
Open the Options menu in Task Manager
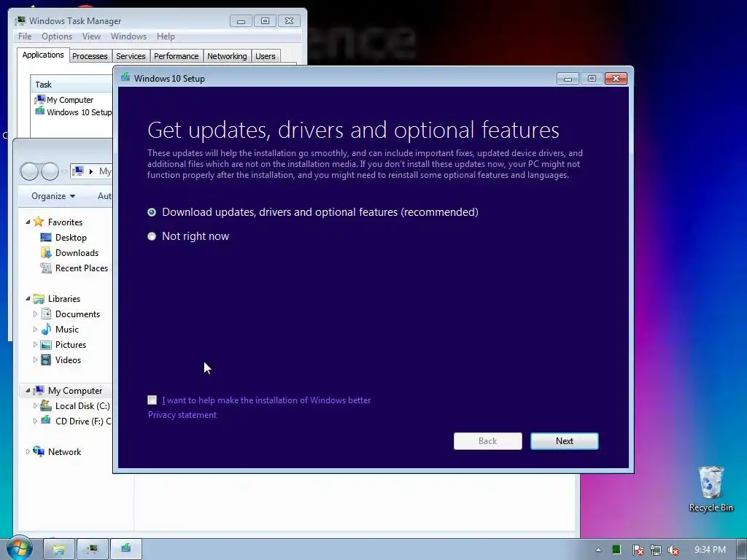tap(57, 36)
